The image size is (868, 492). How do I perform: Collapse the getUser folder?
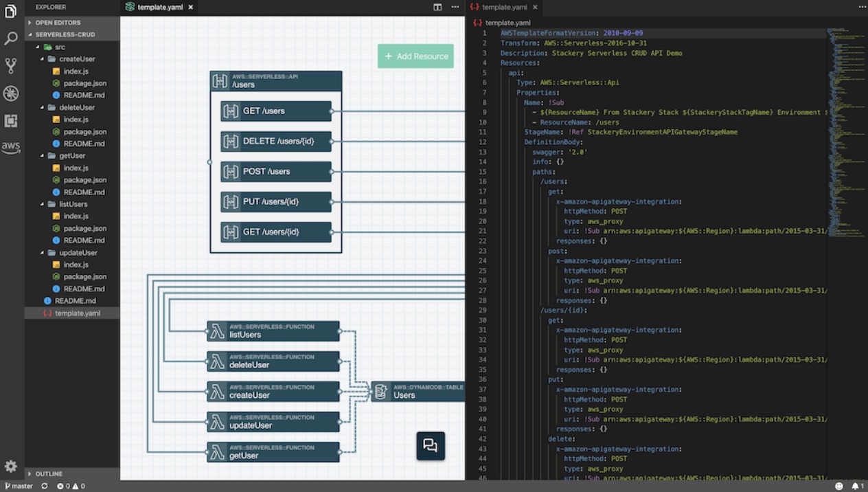point(72,156)
